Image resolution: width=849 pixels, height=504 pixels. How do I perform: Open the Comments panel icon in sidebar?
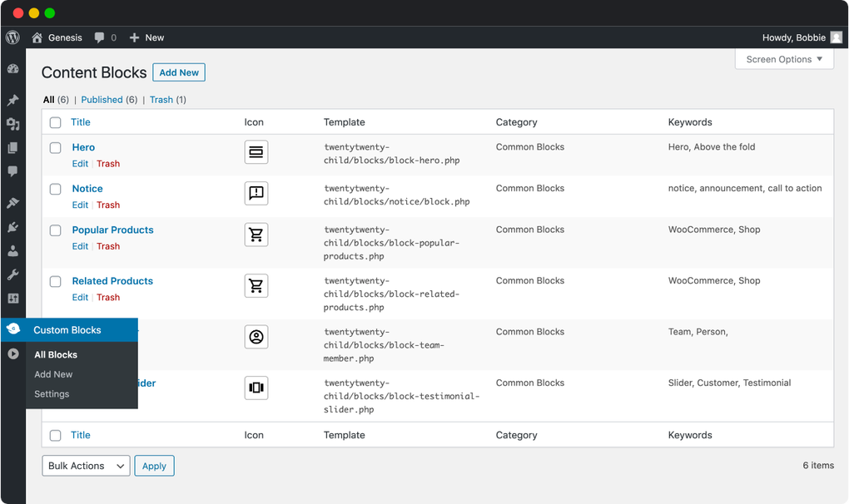[12, 171]
